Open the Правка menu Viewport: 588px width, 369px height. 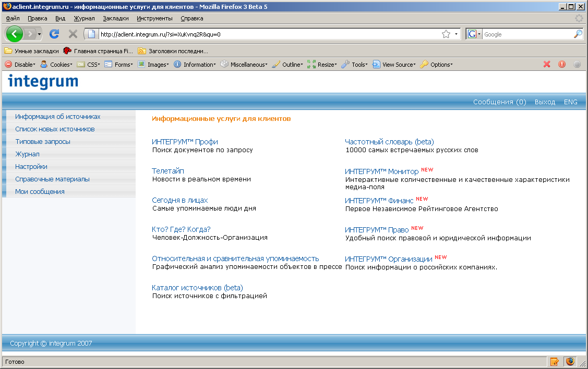[38, 18]
